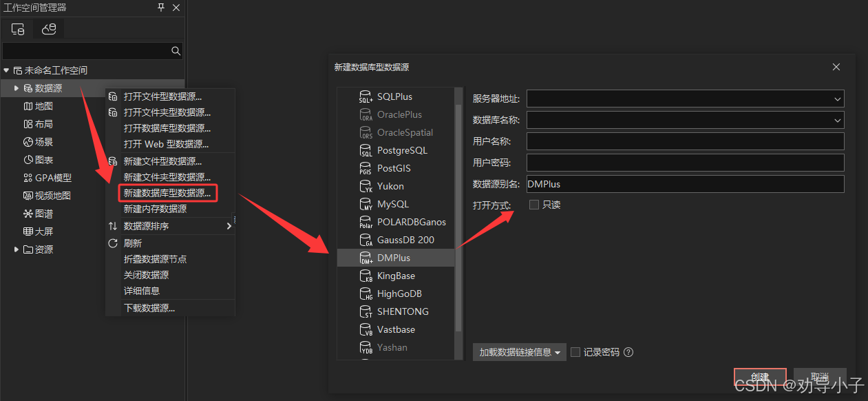Click the 数据源别名 field containing DMPlus
This screenshot has height=401, width=868.
coord(685,184)
